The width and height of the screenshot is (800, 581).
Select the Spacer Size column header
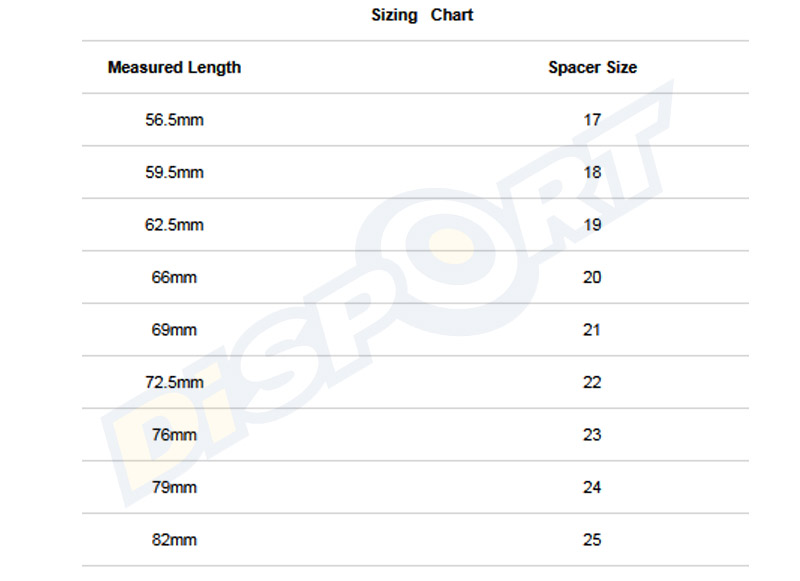tap(592, 68)
